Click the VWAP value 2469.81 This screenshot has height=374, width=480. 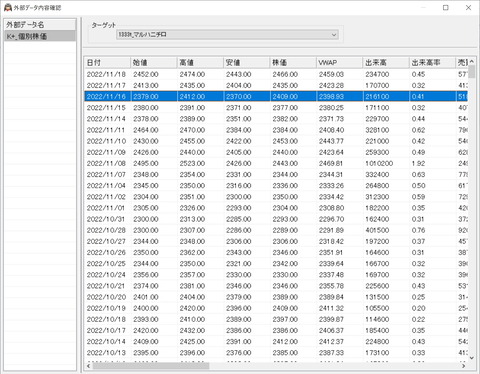(x=331, y=164)
